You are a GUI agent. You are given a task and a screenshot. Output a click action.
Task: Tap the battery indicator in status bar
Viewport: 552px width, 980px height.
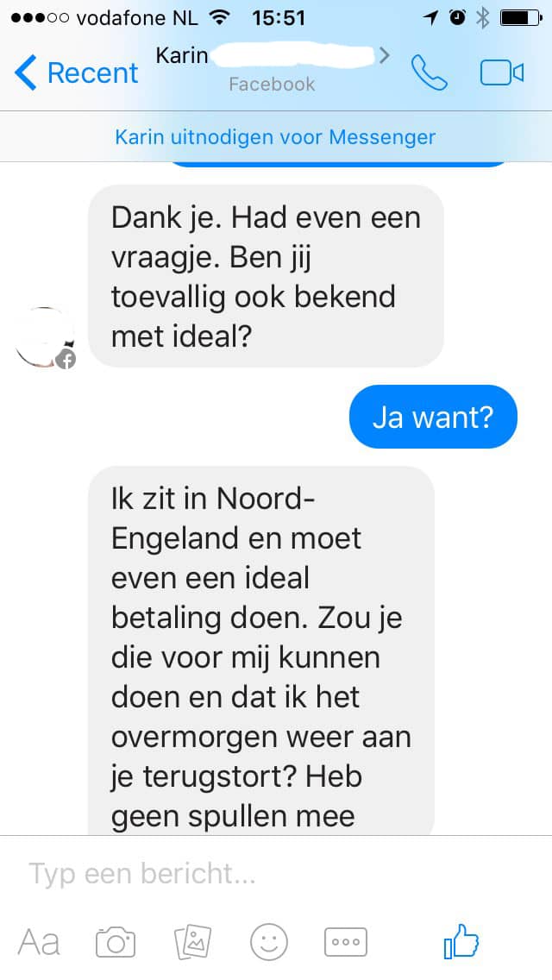click(x=521, y=18)
